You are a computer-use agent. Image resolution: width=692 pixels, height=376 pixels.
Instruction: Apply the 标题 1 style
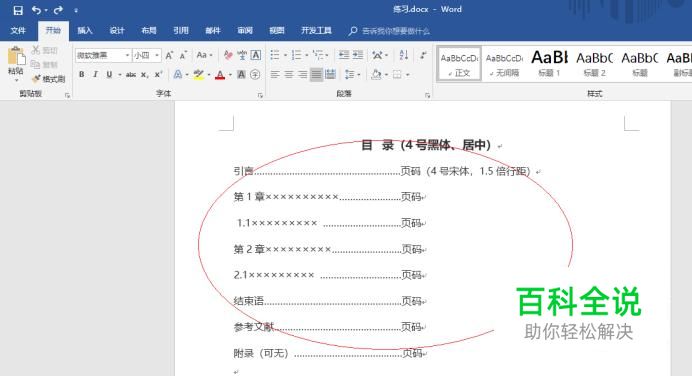(549, 64)
